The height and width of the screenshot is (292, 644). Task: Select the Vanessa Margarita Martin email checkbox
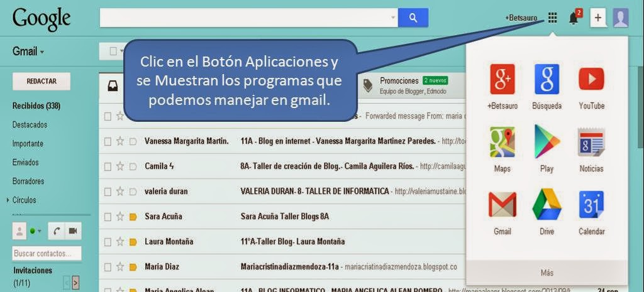pyautogui.click(x=108, y=141)
